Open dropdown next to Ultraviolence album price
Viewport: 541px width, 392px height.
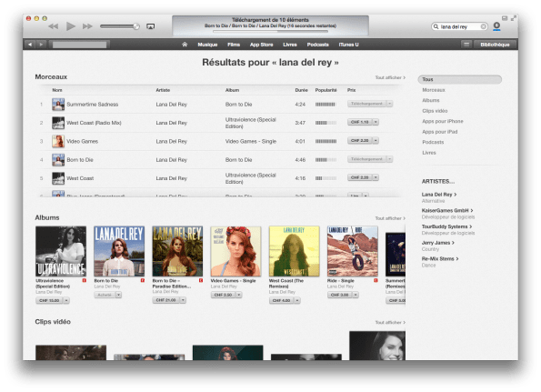(66, 300)
